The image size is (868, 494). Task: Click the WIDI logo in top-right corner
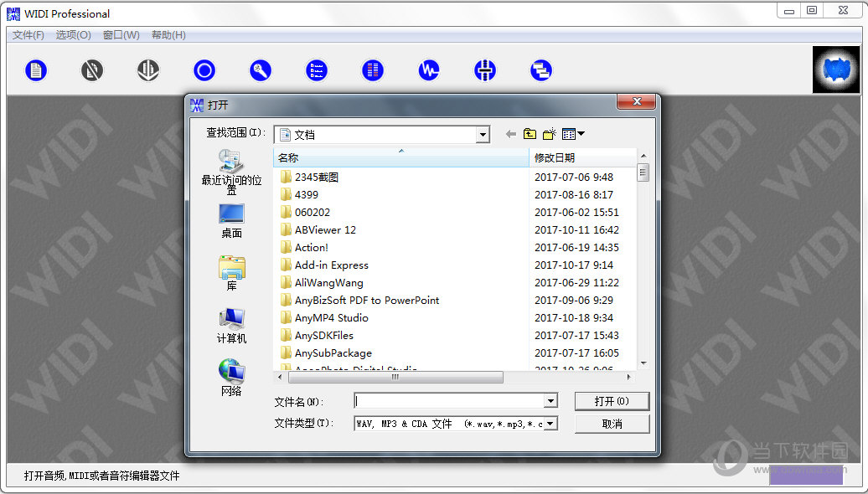point(836,69)
